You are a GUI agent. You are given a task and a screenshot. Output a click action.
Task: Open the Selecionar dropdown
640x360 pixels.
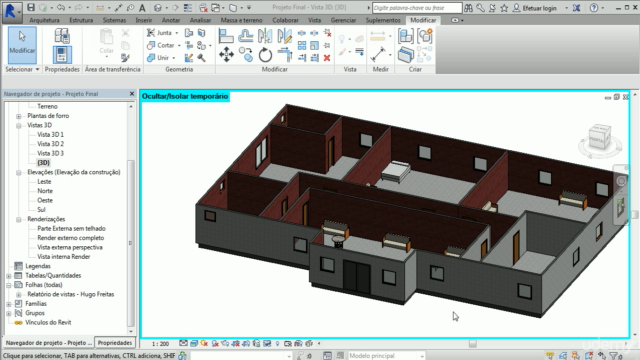coord(22,69)
